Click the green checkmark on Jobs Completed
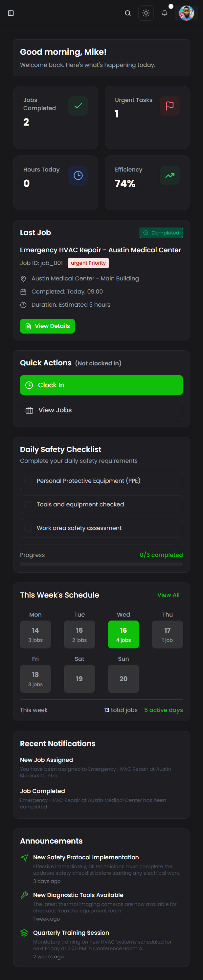Viewport: 203px width, 980px height. coord(78,106)
